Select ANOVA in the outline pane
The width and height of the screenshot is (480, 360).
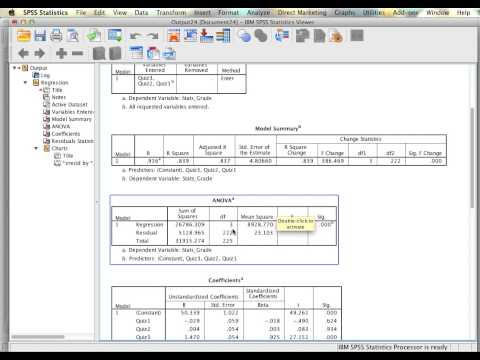(x=61, y=127)
